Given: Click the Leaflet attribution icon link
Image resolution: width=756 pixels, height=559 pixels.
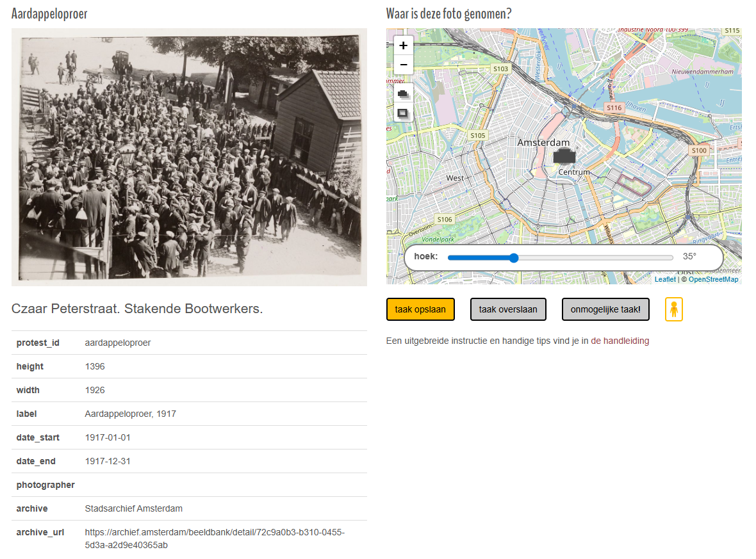Looking at the screenshot, I should coord(665,279).
